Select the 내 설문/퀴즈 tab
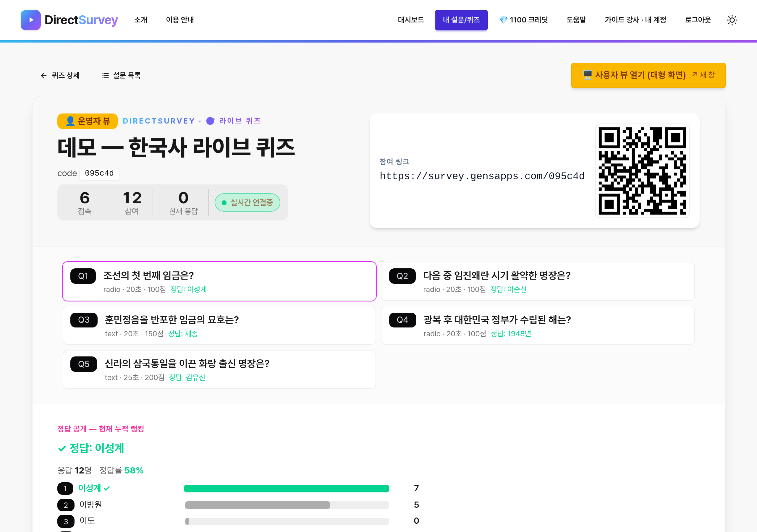The width and height of the screenshot is (757, 532). coord(461,20)
